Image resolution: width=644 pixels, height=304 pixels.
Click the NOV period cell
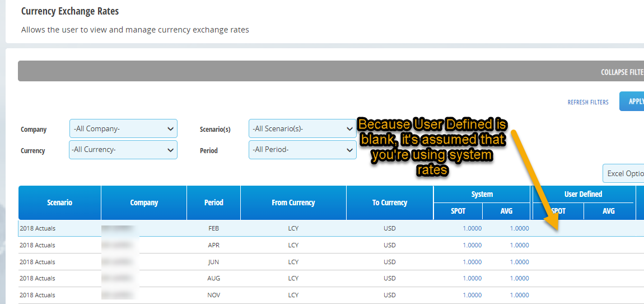click(213, 296)
